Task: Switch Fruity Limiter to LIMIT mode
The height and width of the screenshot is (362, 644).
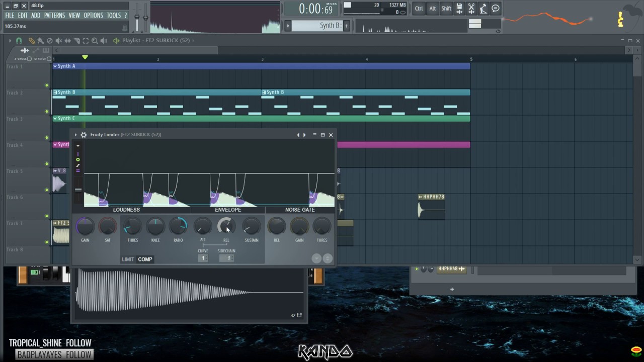Action: coord(128,259)
